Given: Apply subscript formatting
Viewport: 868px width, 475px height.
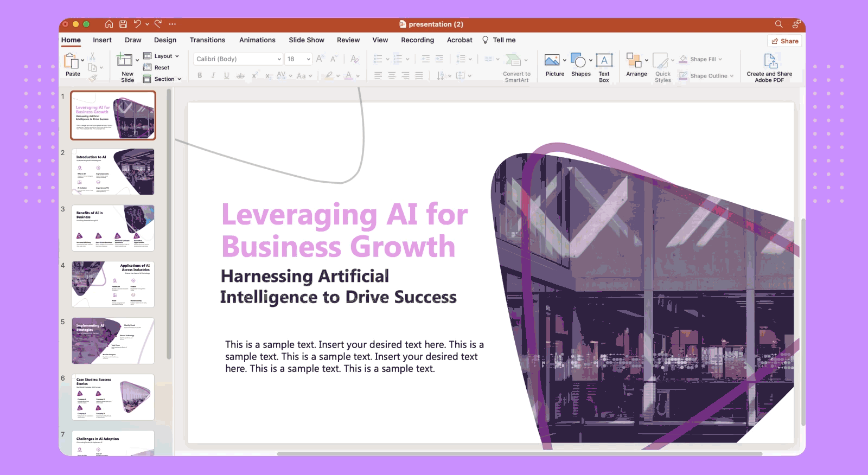Looking at the screenshot, I should tap(268, 75).
